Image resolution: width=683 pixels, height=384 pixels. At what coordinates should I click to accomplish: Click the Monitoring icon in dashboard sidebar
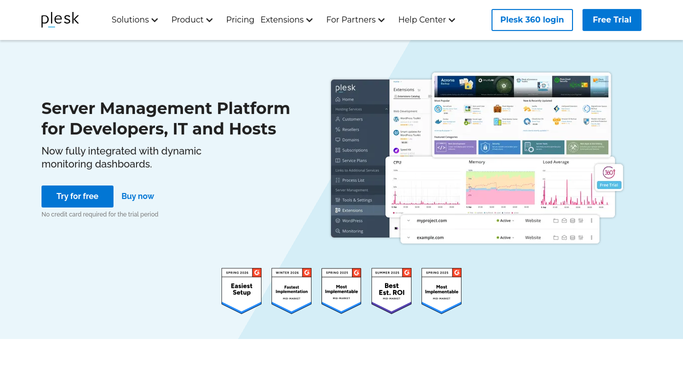[338, 231]
